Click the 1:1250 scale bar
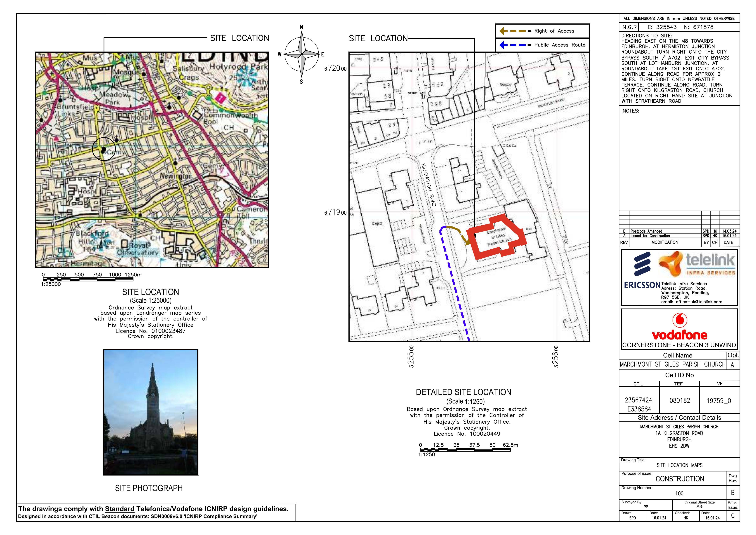This screenshot has height=535, width=756. click(465, 450)
